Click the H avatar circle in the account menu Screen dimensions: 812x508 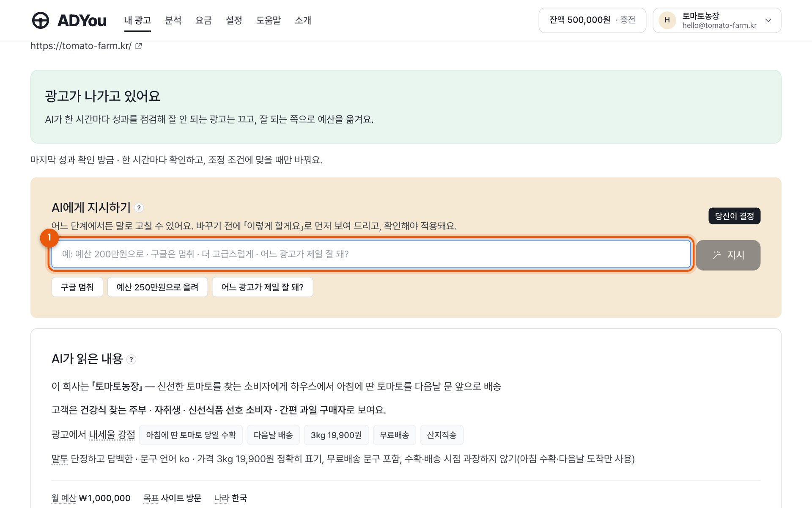(667, 20)
